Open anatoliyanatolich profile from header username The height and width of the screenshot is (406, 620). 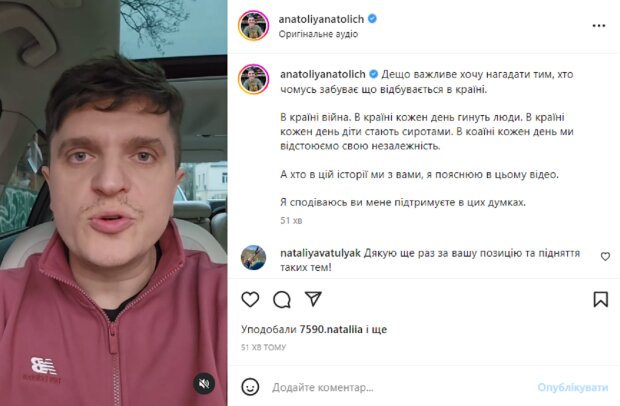pyautogui.click(x=321, y=19)
